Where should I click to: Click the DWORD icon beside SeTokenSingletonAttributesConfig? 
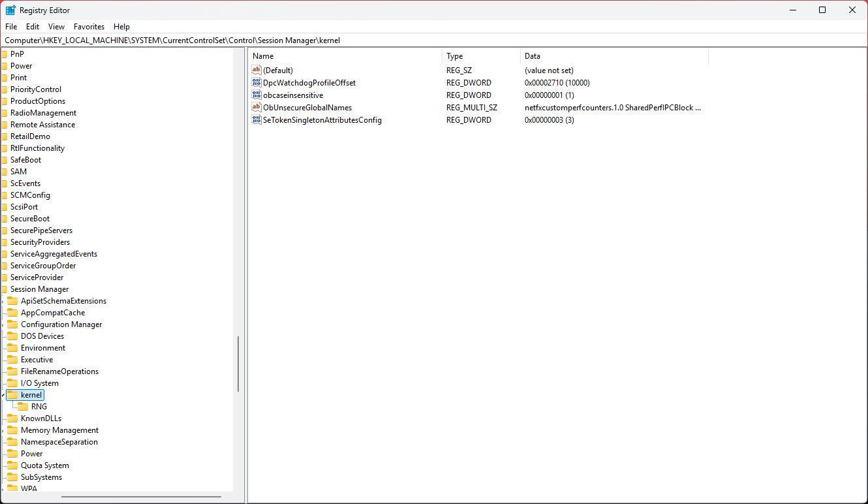(255, 120)
